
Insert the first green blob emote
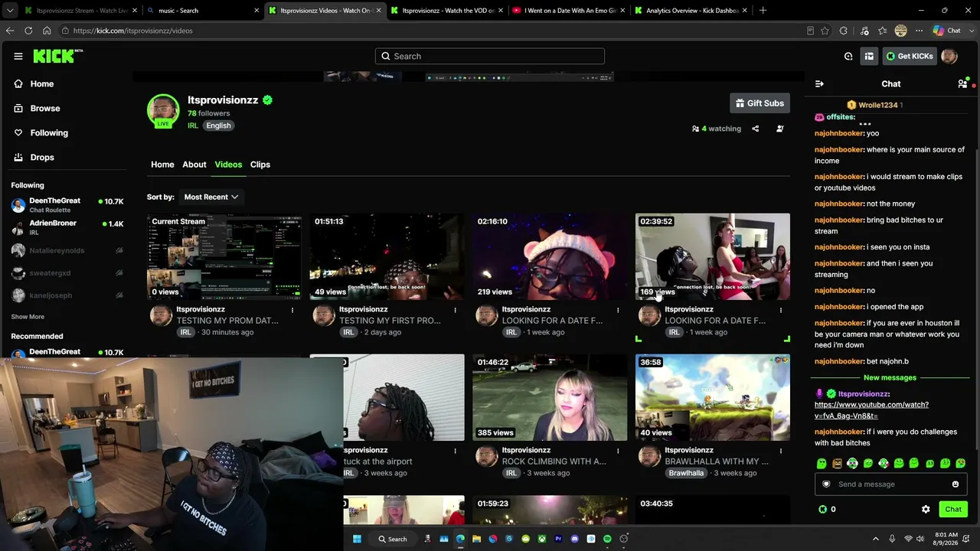(x=822, y=463)
